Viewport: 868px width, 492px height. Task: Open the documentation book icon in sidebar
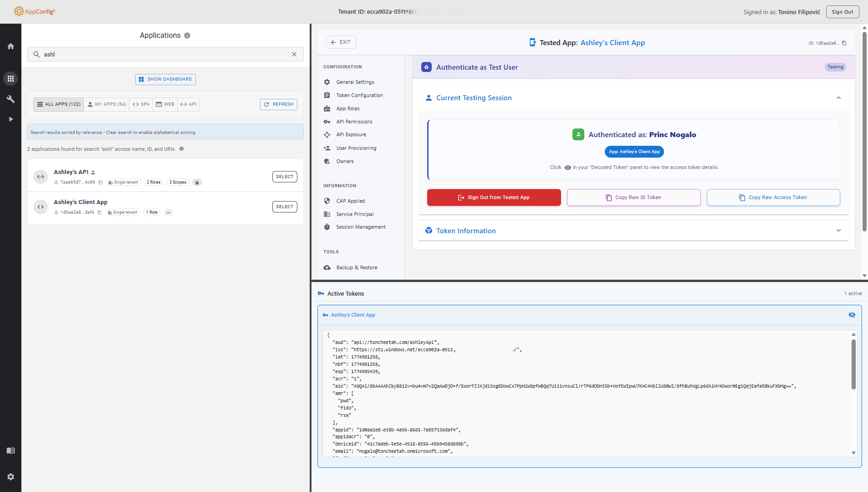[x=10, y=451]
